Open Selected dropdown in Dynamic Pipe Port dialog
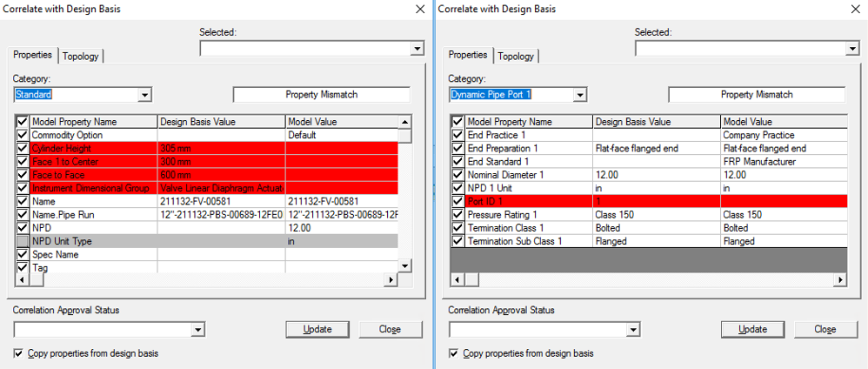The width and height of the screenshot is (868, 369). [852, 49]
